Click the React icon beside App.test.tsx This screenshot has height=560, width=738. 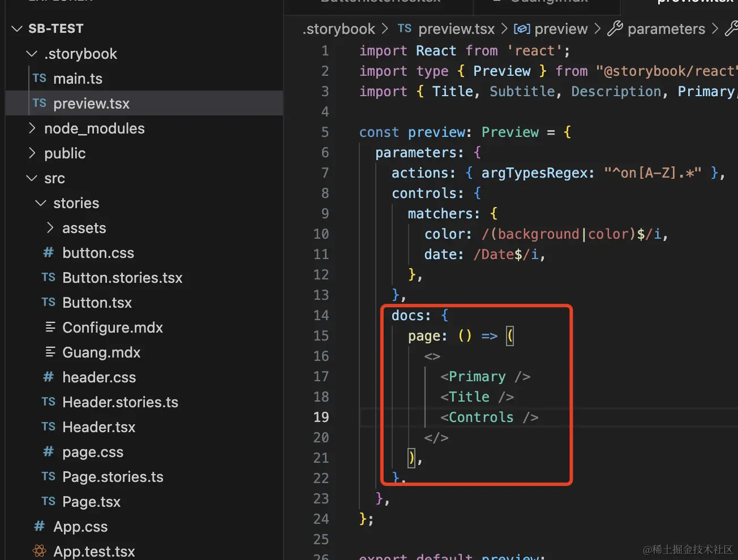click(x=40, y=551)
